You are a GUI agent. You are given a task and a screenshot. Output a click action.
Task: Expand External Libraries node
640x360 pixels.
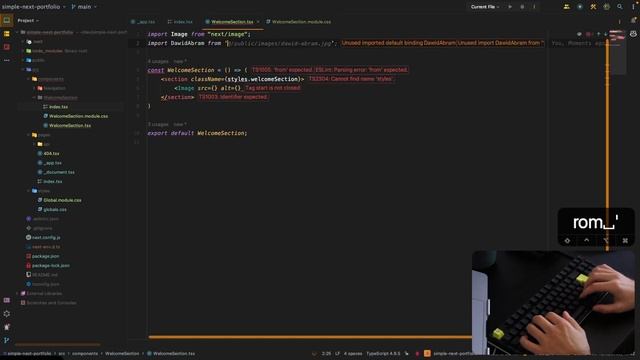pyautogui.click(x=18, y=293)
